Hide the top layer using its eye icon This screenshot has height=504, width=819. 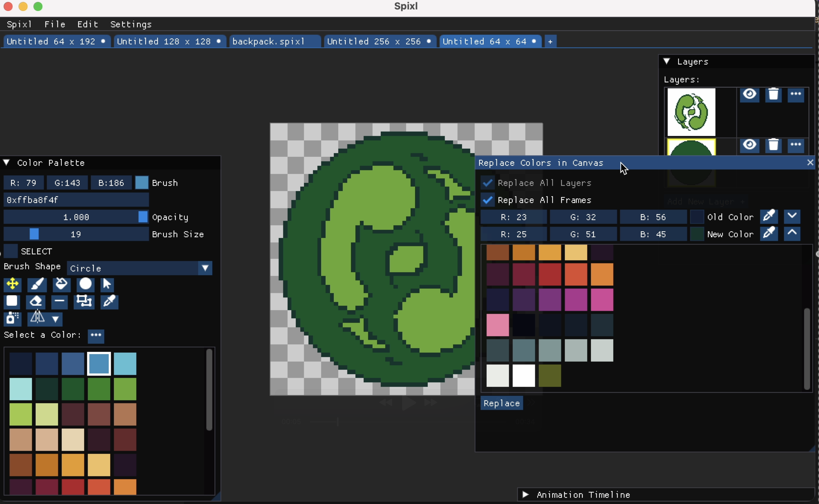750,95
